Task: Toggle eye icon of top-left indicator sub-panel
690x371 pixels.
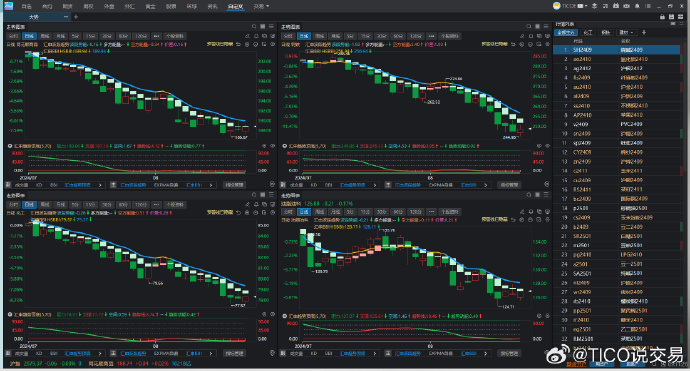Action: click(272, 146)
